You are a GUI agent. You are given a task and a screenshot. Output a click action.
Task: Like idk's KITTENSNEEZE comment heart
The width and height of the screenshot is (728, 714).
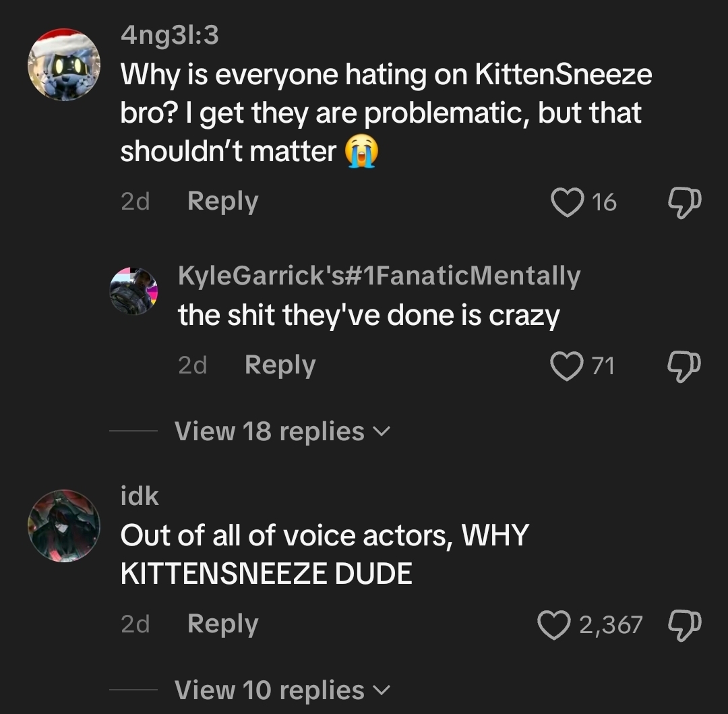tap(554, 625)
